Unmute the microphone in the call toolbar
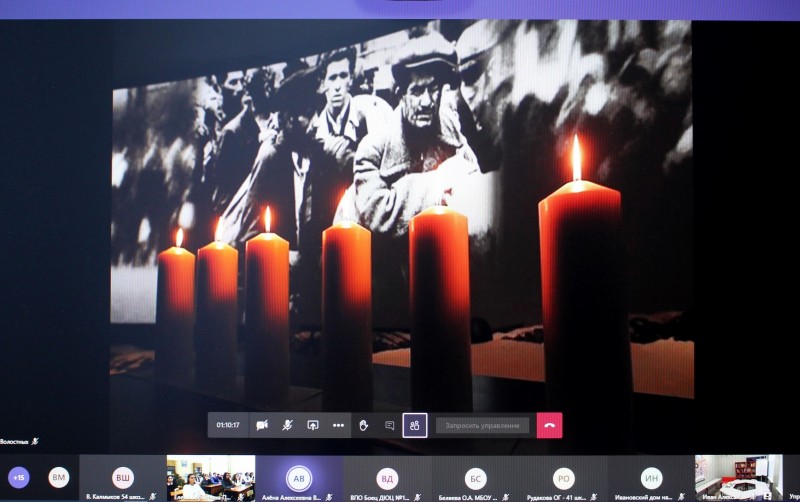800x502 pixels. (287, 425)
